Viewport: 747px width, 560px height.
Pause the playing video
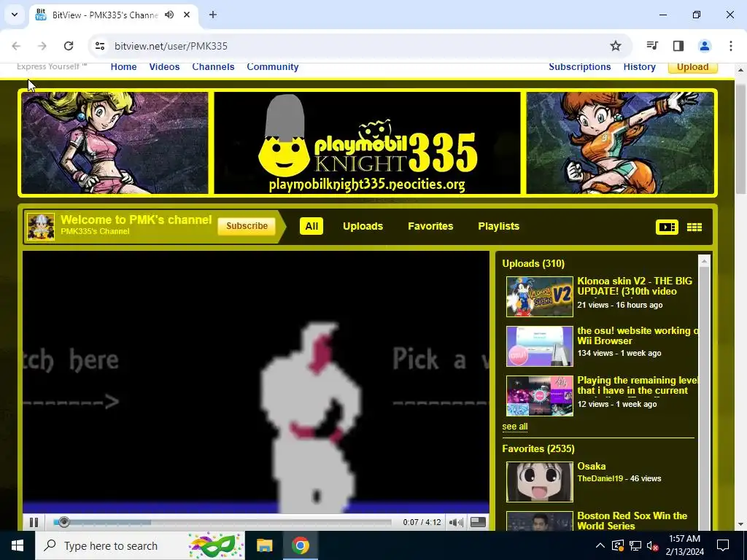[x=34, y=522]
